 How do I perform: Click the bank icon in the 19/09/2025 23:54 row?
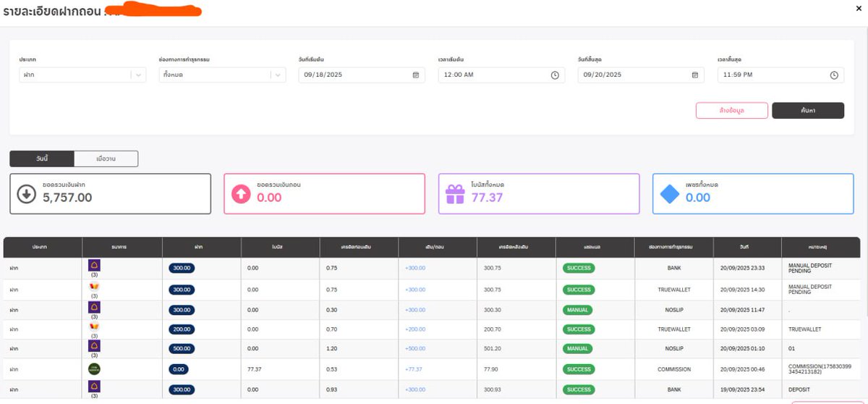tap(94, 387)
